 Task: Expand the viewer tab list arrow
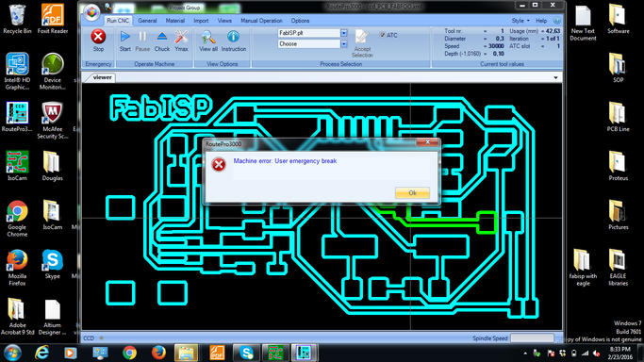point(555,77)
